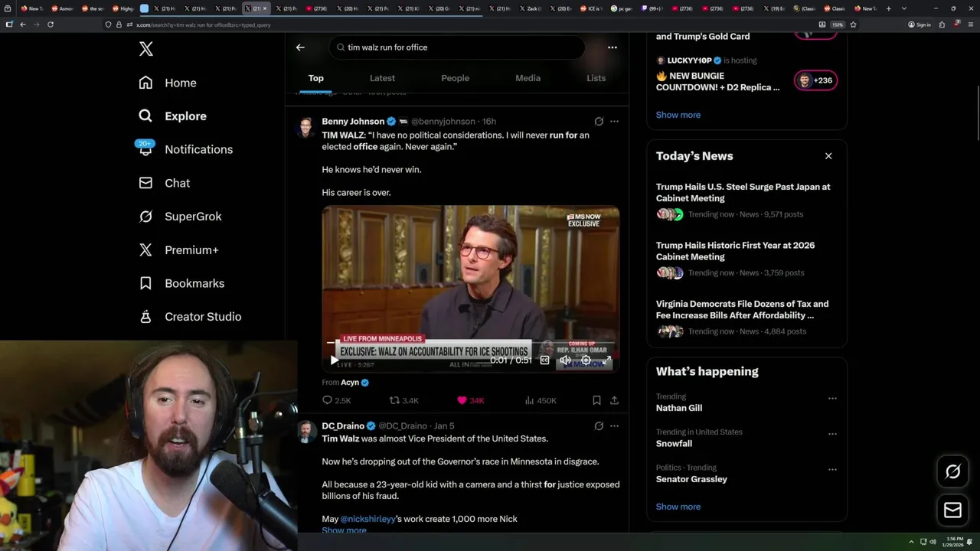Open SuperGrok in the sidebar
This screenshot has width=980, height=551.
[x=180, y=217]
